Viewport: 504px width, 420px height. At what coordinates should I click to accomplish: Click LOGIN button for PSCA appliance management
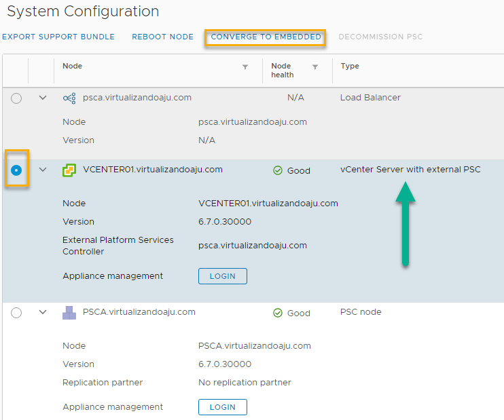coord(222,407)
